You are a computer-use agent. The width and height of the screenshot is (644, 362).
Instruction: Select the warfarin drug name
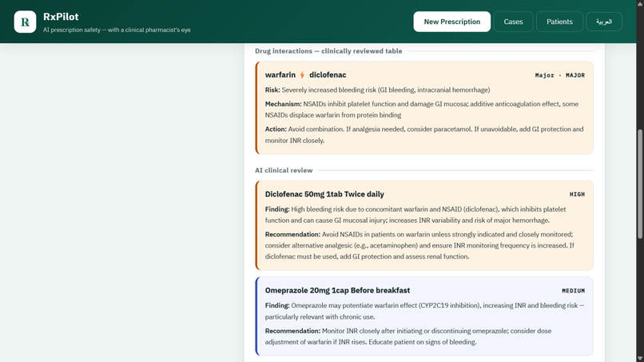(x=280, y=75)
